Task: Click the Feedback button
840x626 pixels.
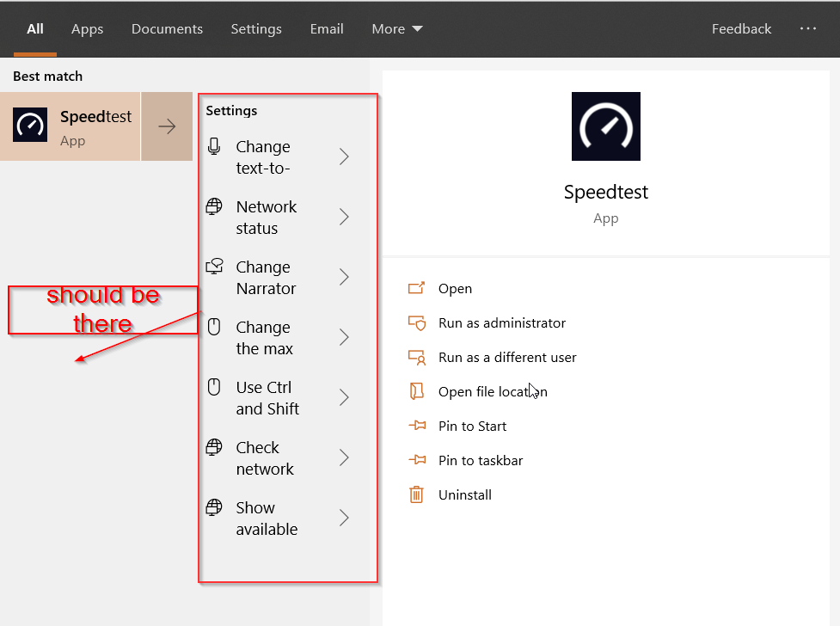Action: point(741,29)
